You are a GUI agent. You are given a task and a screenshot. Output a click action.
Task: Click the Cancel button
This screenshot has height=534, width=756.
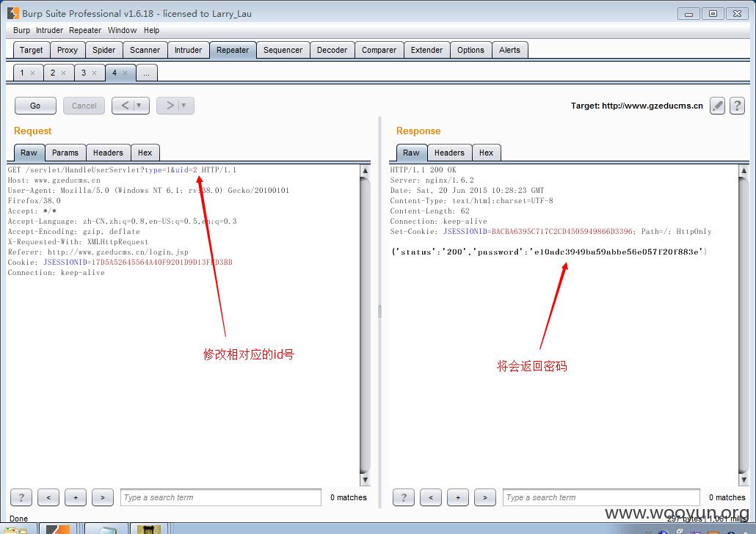click(x=84, y=106)
